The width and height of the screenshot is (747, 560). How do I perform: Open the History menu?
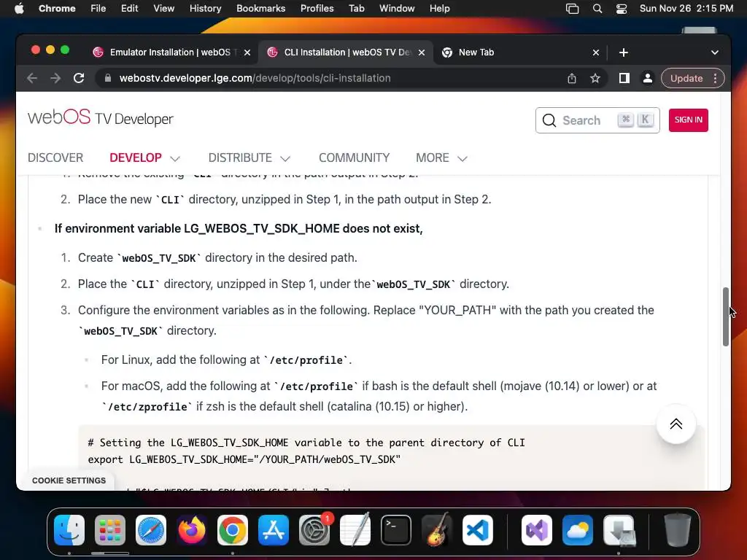click(x=205, y=8)
